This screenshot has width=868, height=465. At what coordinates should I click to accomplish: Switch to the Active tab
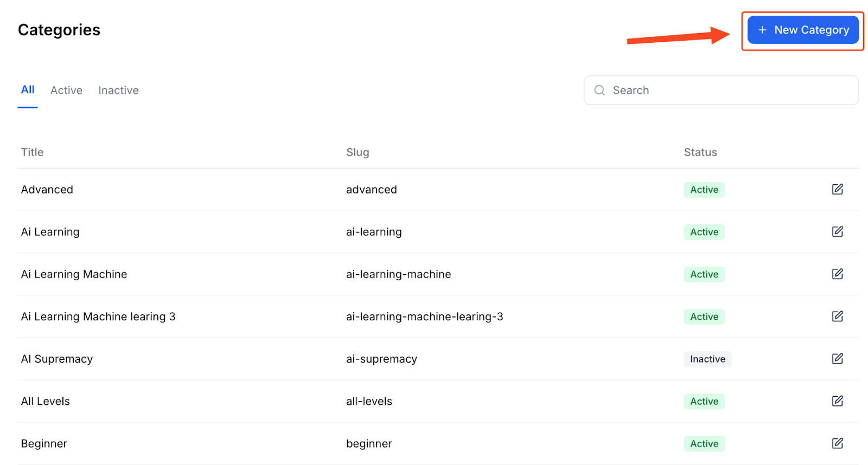click(66, 91)
